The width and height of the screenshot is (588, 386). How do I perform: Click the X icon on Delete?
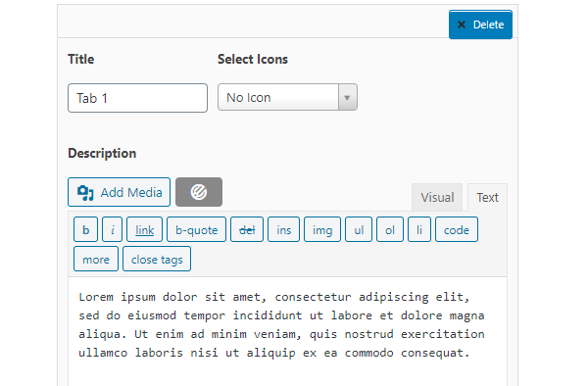462,24
